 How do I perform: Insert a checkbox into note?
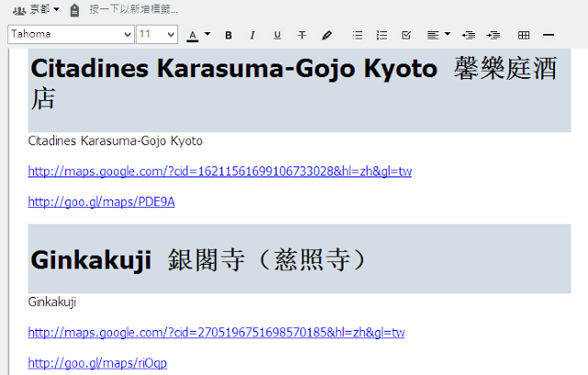(406, 35)
